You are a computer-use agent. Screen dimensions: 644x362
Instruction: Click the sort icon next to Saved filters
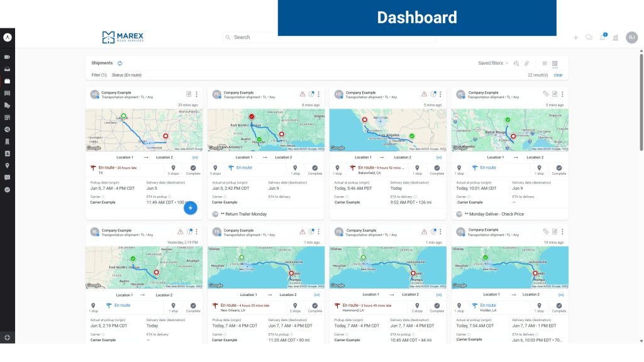pyautogui.click(x=516, y=63)
